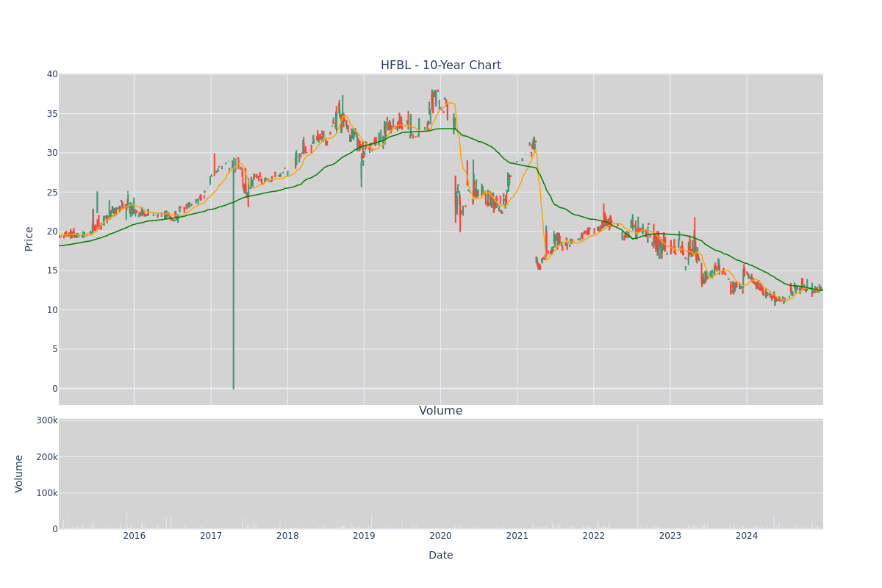Screen dimensions: 882x588
Task: Click the 15 price axis tick
Action: [x=52, y=270]
